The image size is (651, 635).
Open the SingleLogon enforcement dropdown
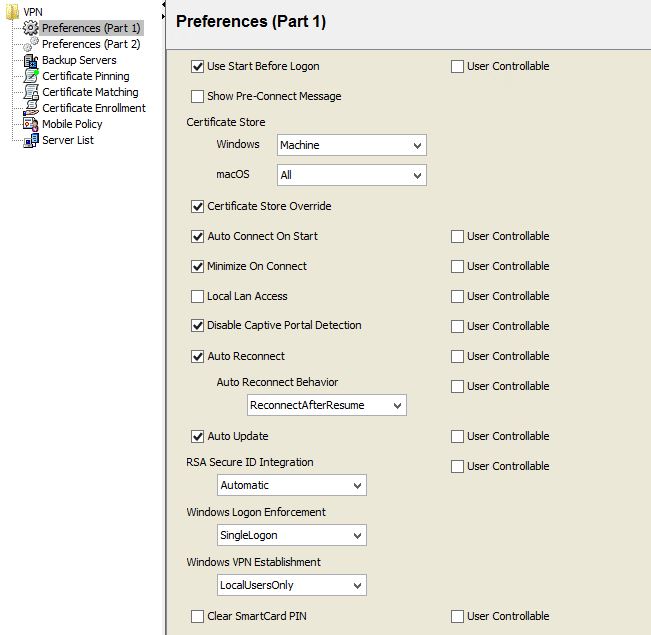click(292, 535)
